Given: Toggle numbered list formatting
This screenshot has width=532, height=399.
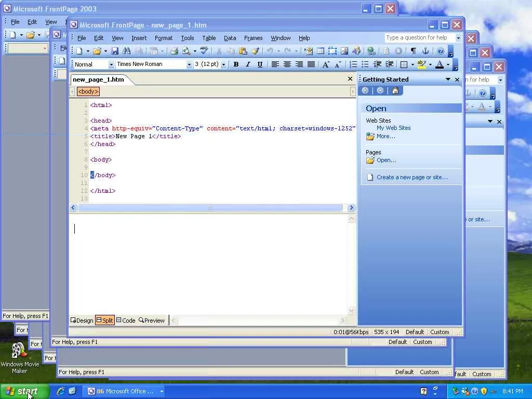Looking at the screenshot, I should (x=353, y=64).
